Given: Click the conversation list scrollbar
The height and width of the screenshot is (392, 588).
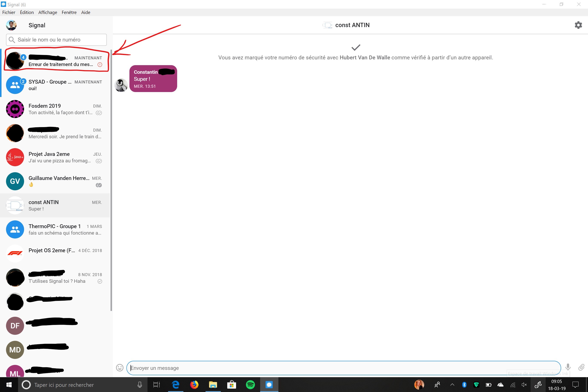Looking at the screenshot, I should pos(111,180).
